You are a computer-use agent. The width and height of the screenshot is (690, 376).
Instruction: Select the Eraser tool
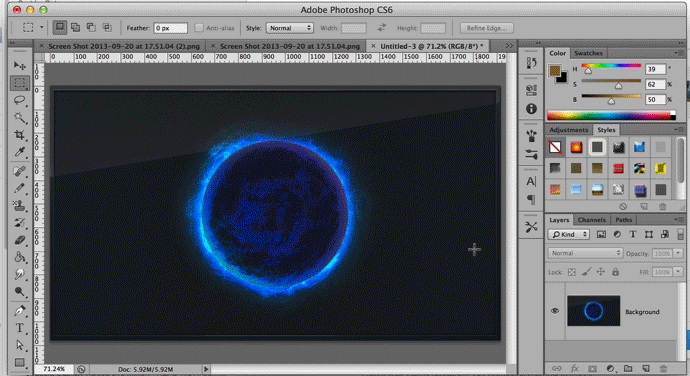pos(19,240)
